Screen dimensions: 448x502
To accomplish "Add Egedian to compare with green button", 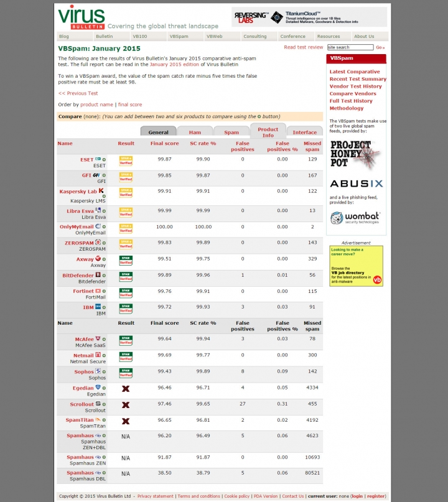I will tap(104, 388).
